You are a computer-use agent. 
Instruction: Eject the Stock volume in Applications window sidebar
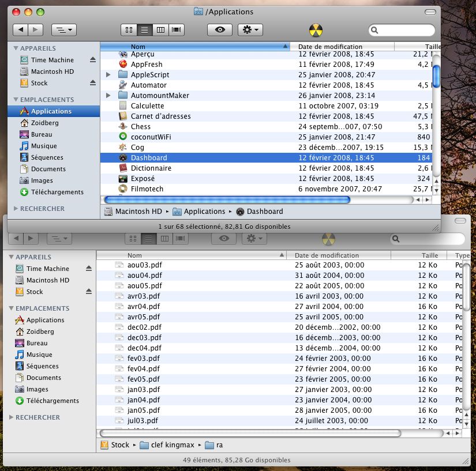coord(93,83)
